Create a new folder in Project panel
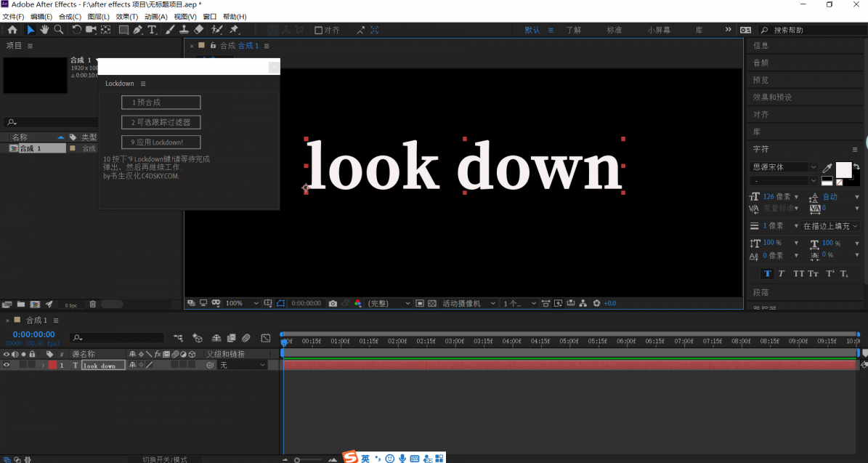Viewport: 868px width, 463px height. (x=21, y=304)
